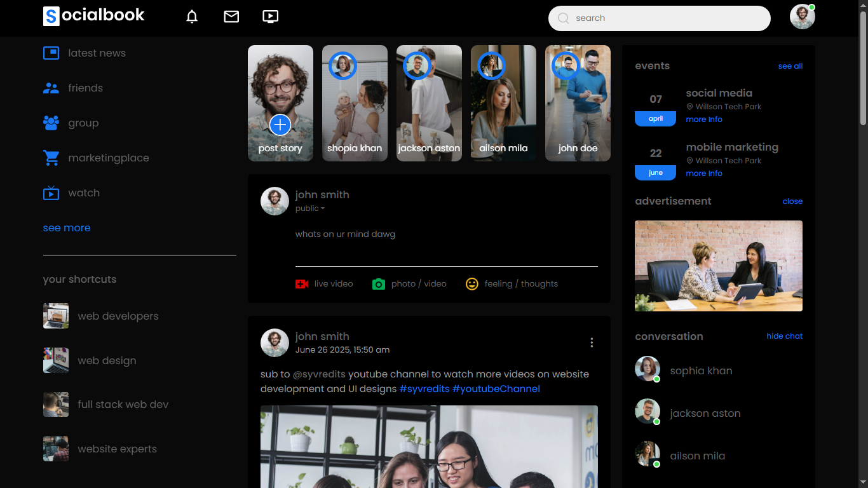Expand sidebar with see more
The image size is (868, 488).
tap(67, 227)
